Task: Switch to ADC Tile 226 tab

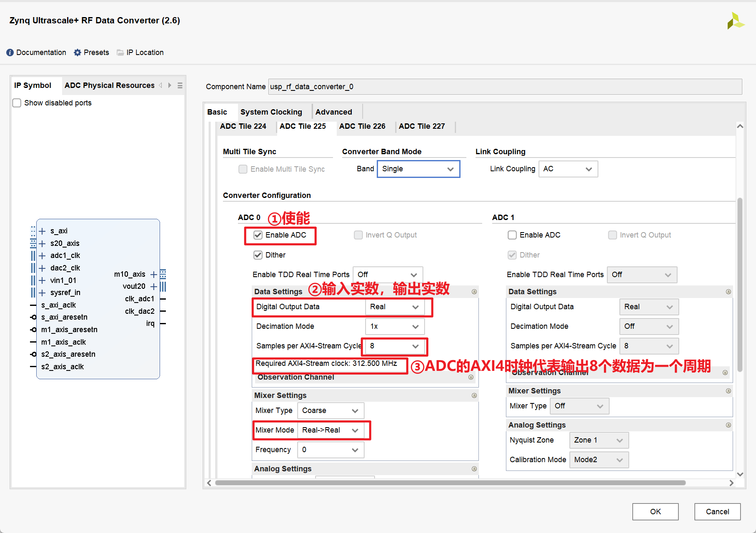Action: click(x=363, y=126)
